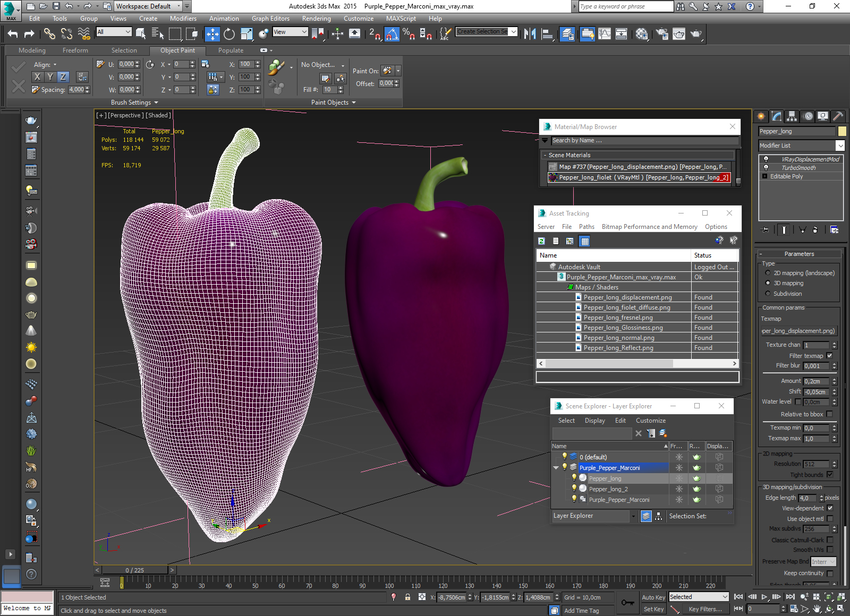
Task: Activate the Bind to Space Warp tool
Action: click(84, 34)
